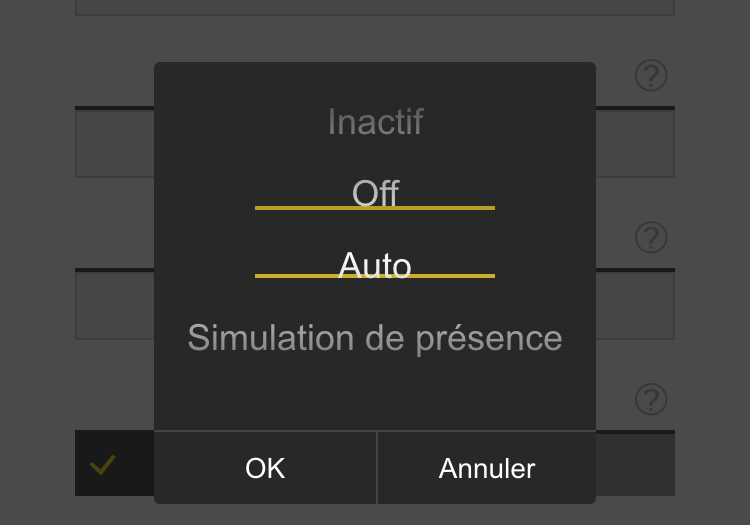
Task: Click blank picker area beneath "Simulation de présence"
Action: click(375, 395)
